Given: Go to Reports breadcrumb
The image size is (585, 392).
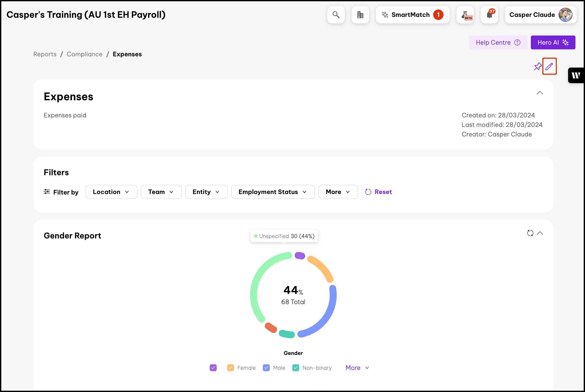Looking at the screenshot, I should click(x=45, y=54).
